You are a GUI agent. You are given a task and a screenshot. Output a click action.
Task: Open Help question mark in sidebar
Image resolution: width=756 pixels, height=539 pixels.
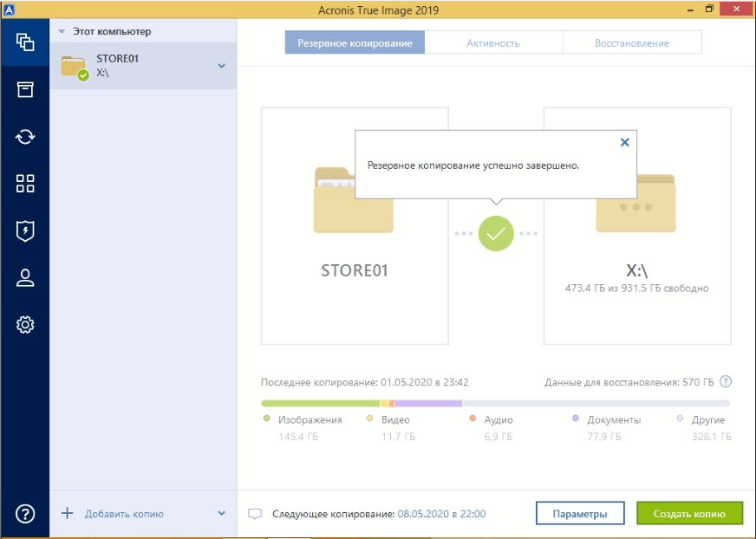[25, 514]
